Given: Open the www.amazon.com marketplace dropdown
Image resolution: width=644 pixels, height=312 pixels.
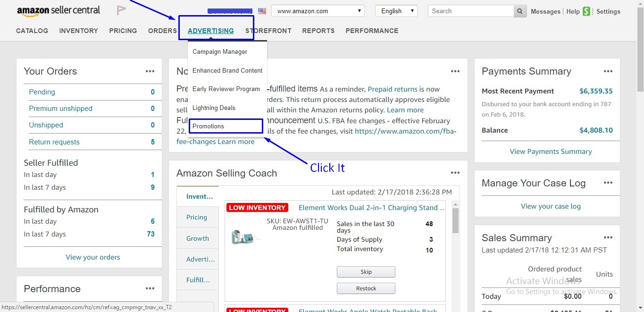Looking at the screenshot, I should [x=318, y=11].
